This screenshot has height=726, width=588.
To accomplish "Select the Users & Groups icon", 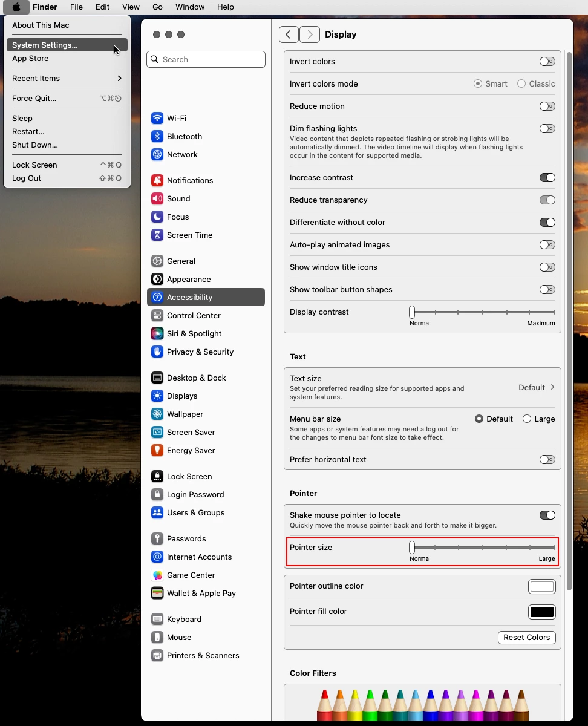I will pos(157,512).
